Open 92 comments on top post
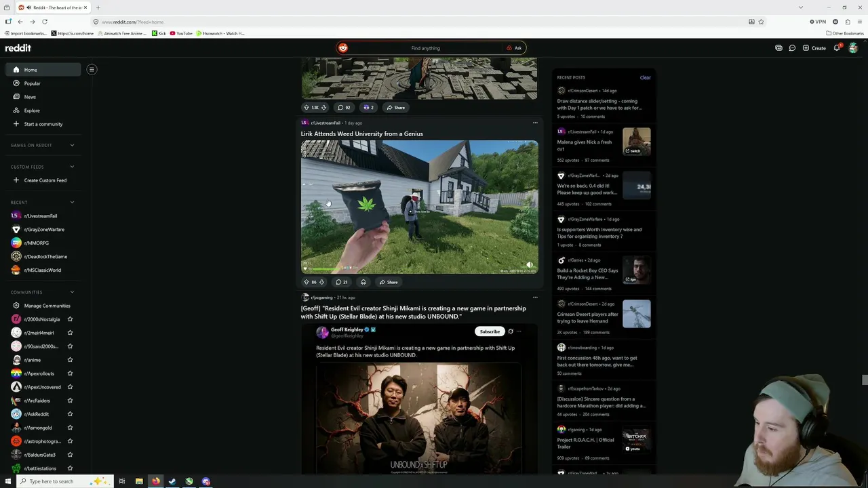 pos(344,107)
